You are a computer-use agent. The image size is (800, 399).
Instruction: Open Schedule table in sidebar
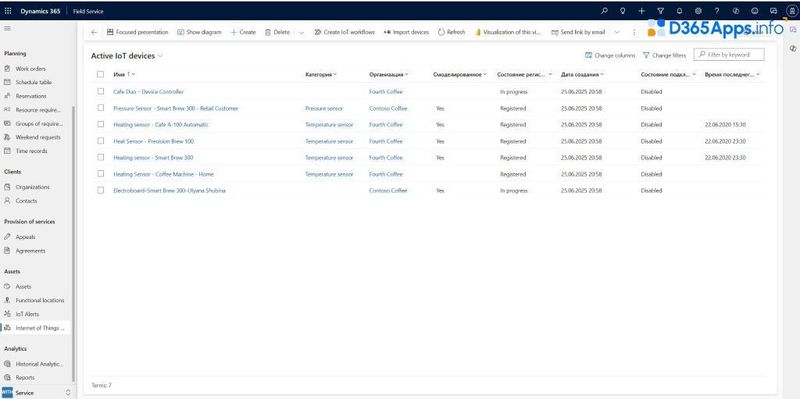tap(34, 82)
